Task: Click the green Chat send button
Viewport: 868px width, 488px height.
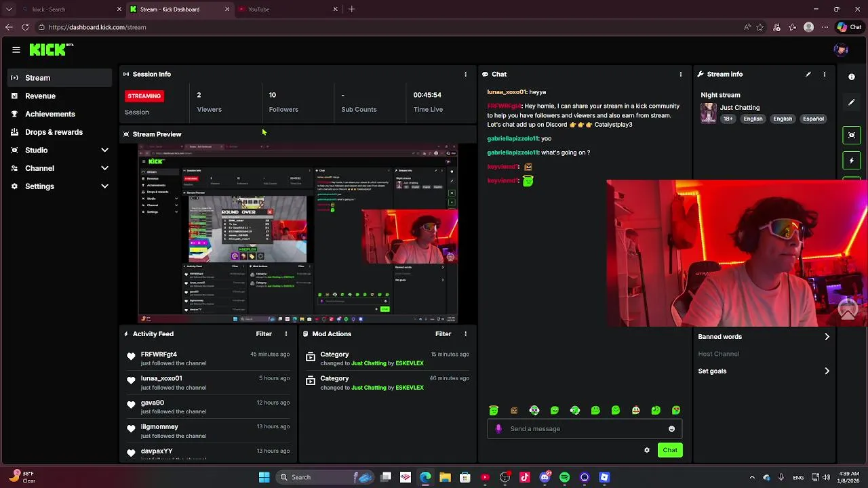Action: 670,450
